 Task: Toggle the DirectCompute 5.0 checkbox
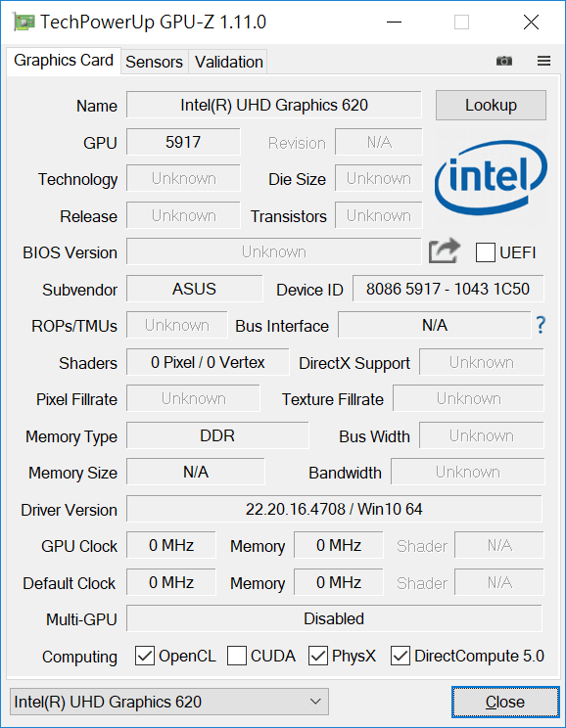[401, 656]
